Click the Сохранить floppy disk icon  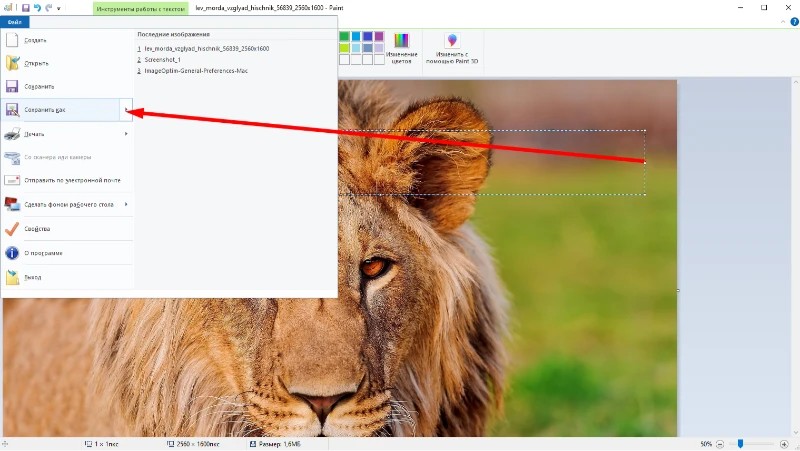click(x=12, y=86)
